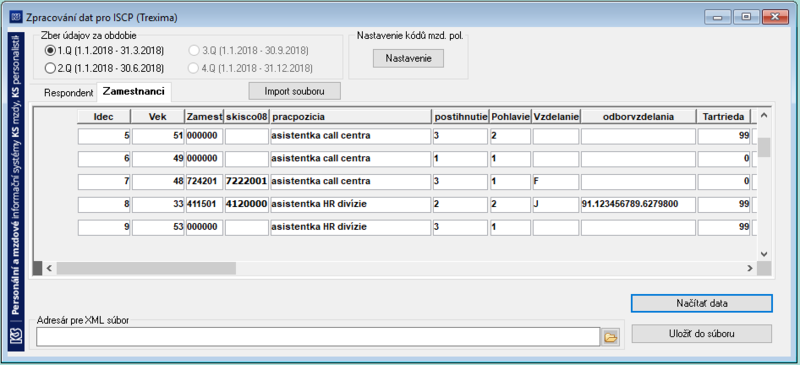Image resolution: width=800 pixels, height=365 pixels.
Task: Click skisco08 cell 7222001
Action: 246,181
